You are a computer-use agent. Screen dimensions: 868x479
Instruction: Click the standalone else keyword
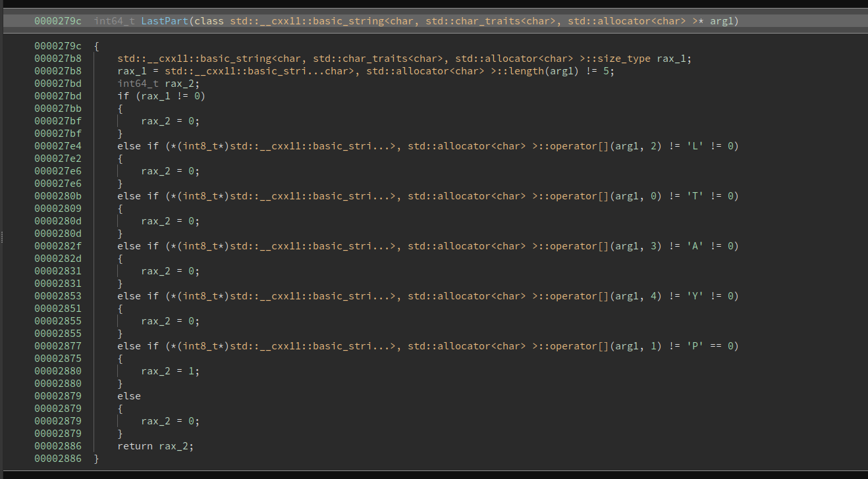[x=129, y=396]
